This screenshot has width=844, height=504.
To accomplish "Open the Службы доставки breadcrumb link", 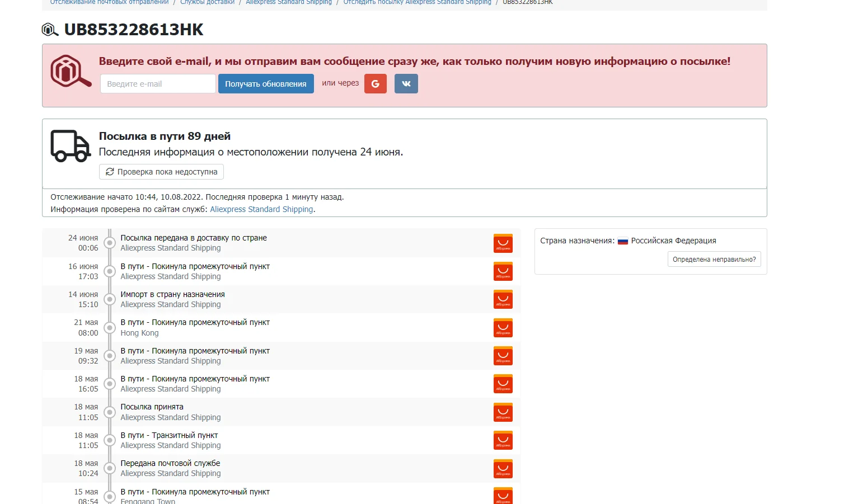I will pyautogui.click(x=207, y=2).
